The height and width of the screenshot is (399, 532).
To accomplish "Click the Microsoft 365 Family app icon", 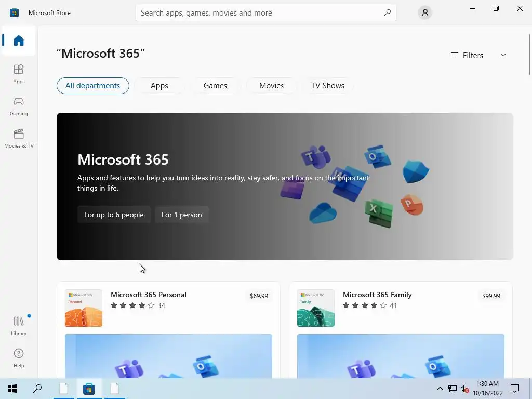I will pyautogui.click(x=315, y=308).
